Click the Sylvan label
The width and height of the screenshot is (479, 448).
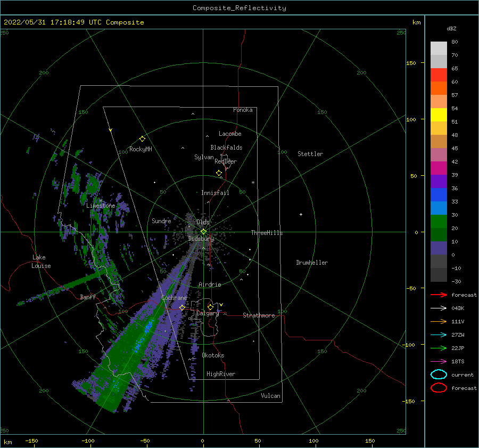(204, 157)
